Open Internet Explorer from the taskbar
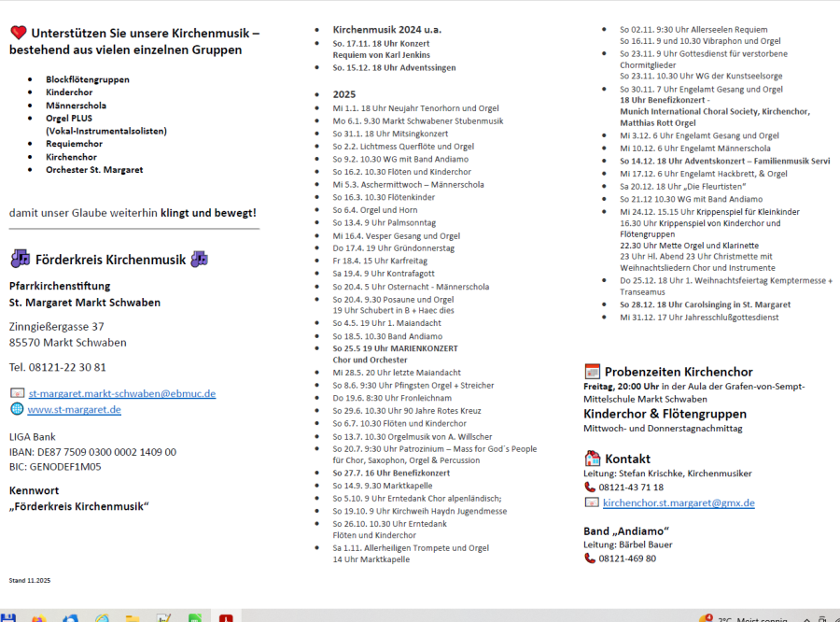Viewport: 840px width, 622px height. [x=102, y=618]
